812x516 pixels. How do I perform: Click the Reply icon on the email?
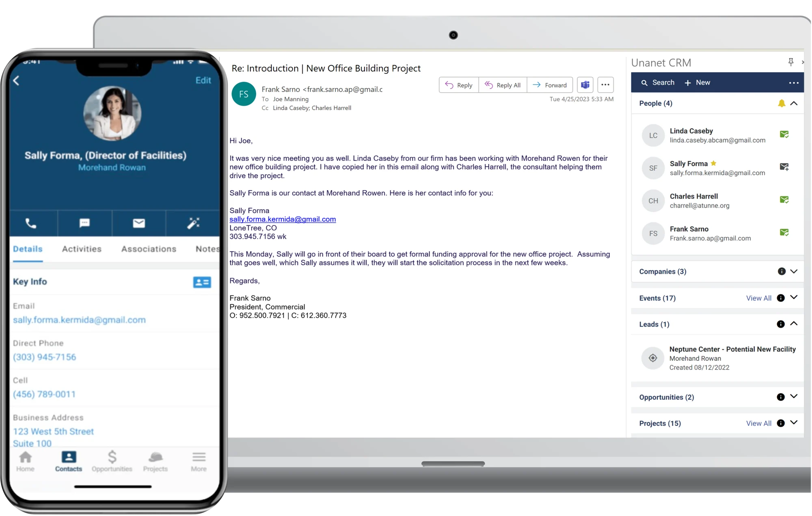coord(458,85)
